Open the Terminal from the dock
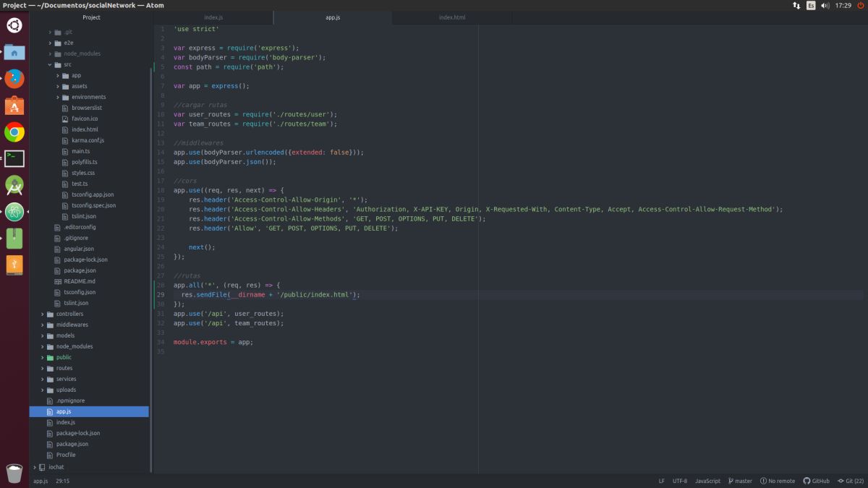 point(14,158)
